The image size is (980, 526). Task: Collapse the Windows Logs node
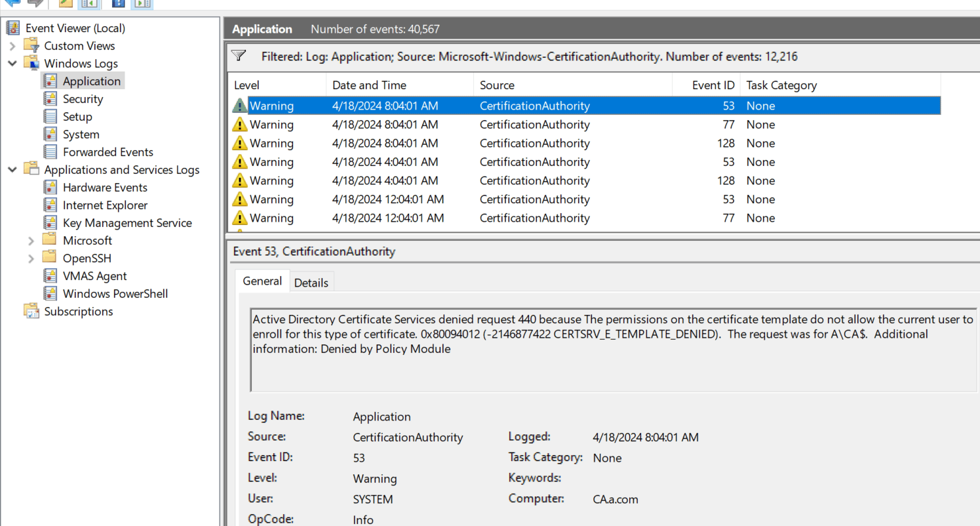[12, 64]
